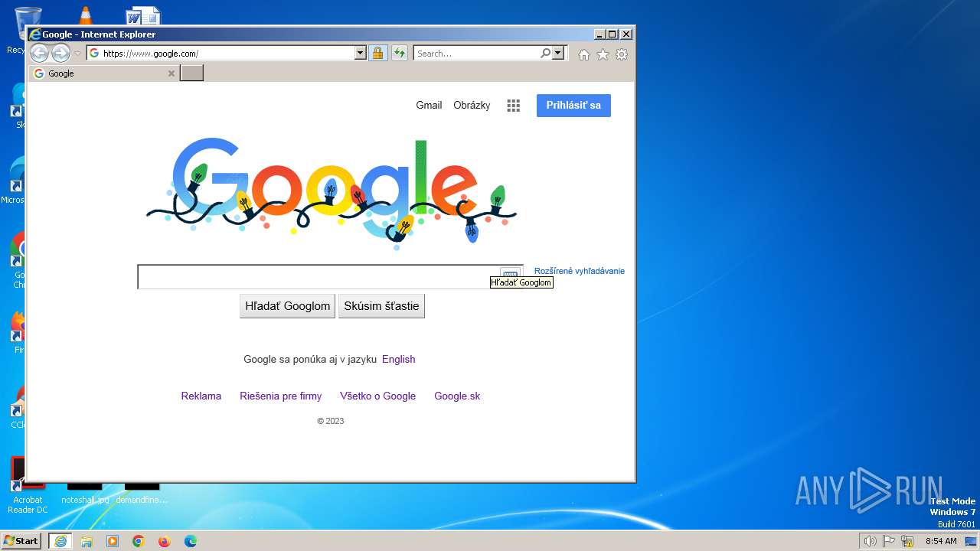Expand the search provider dropdown arrow
Image resolution: width=980 pixels, height=551 pixels.
pyautogui.click(x=558, y=54)
